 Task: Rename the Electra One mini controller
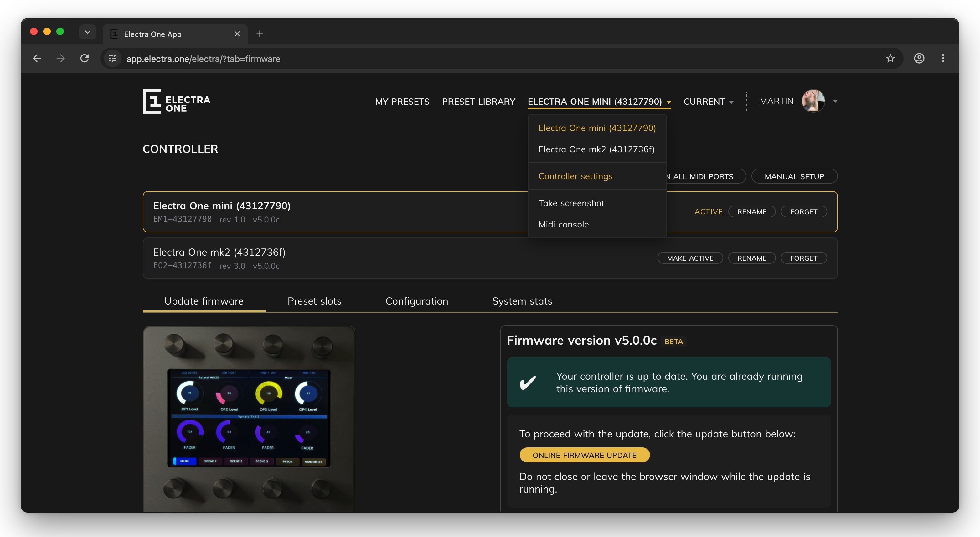click(x=751, y=211)
